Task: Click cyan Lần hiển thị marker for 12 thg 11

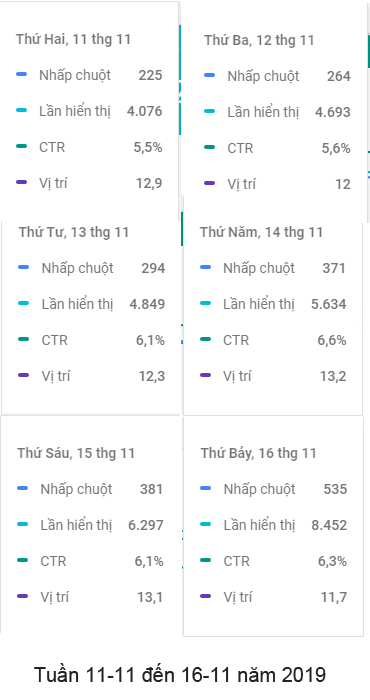Action: [209, 112]
